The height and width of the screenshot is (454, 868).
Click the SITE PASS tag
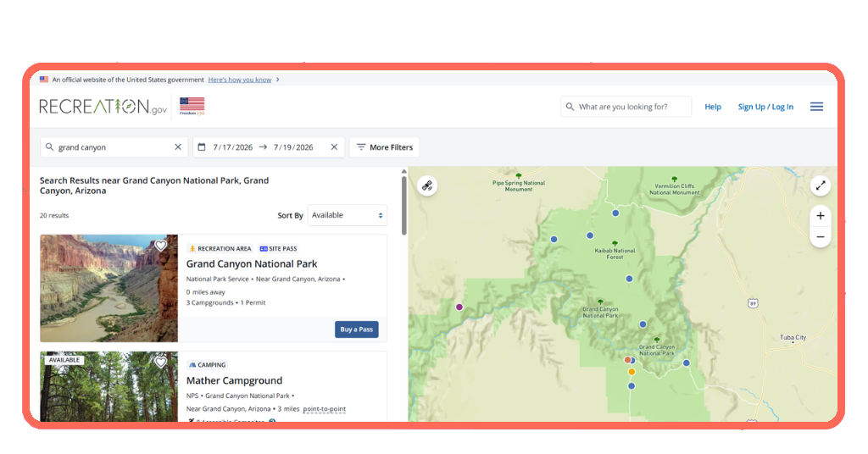pyautogui.click(x=278, y=249)
